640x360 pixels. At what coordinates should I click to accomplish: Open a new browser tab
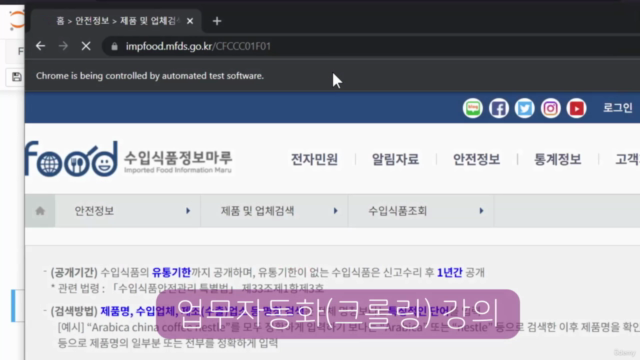217,21
